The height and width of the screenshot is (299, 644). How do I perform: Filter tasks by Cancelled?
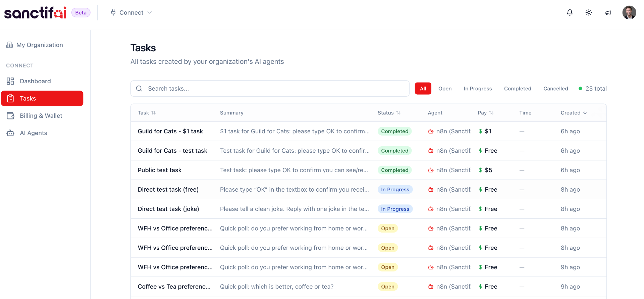point(555,89)
